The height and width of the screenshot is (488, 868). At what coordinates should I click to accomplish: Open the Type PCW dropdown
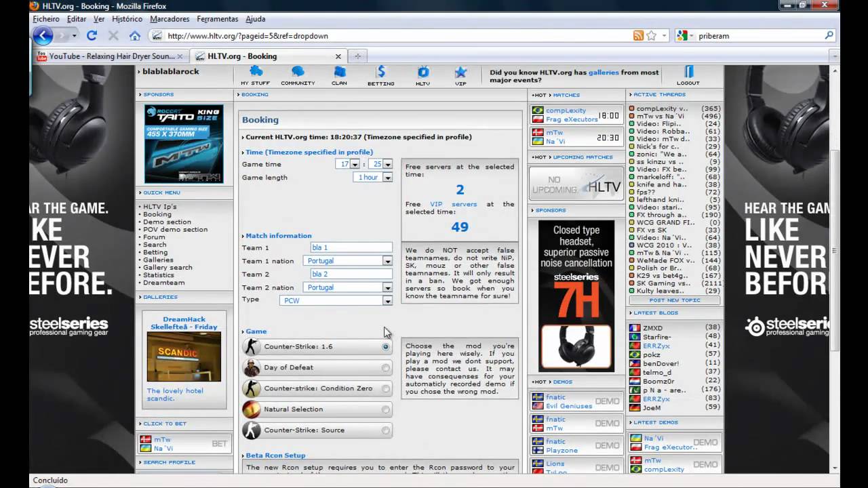[387, 301]
